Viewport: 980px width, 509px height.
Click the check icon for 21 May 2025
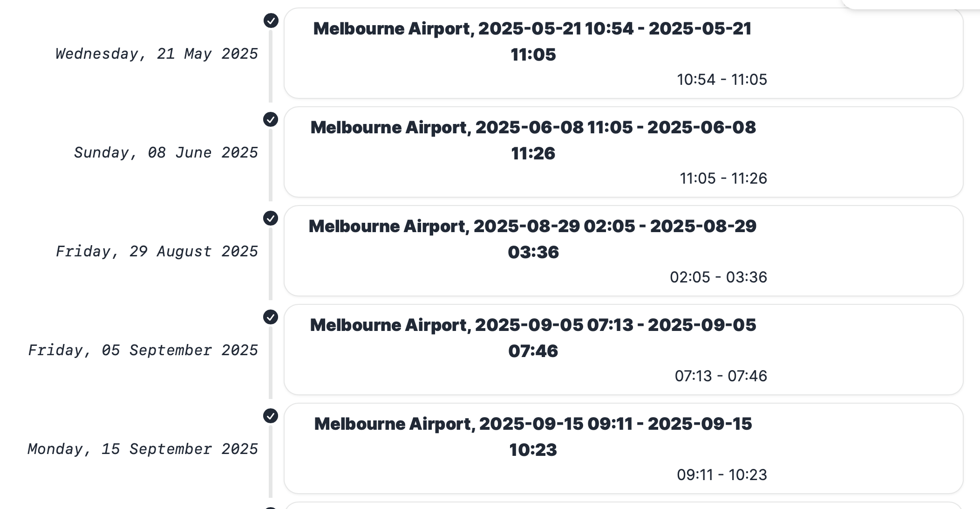tap(271, 21)
